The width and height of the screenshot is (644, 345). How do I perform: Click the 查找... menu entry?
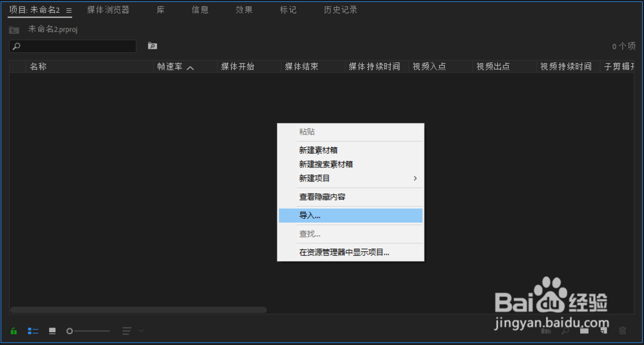coord(351,234)
